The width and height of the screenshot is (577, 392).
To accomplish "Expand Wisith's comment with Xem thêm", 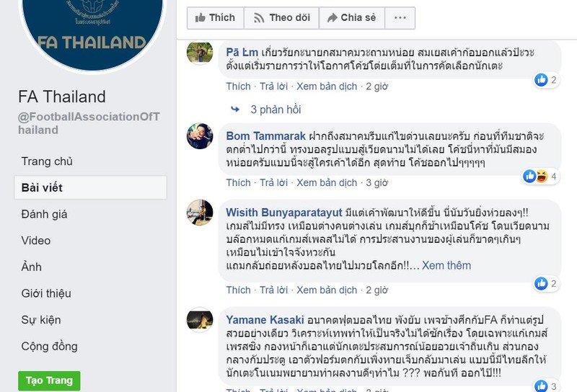I will pyautogui.click(x=446, y=265).
